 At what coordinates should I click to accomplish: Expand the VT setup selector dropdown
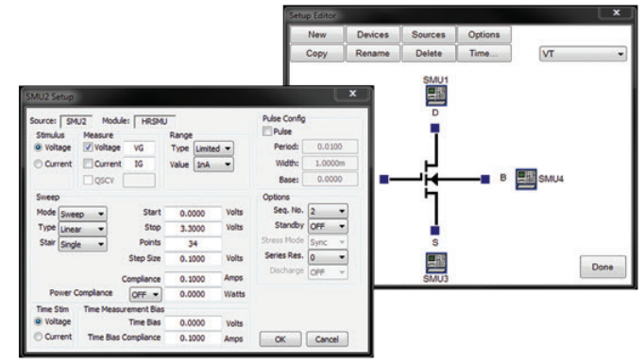(x=583, y=54)
